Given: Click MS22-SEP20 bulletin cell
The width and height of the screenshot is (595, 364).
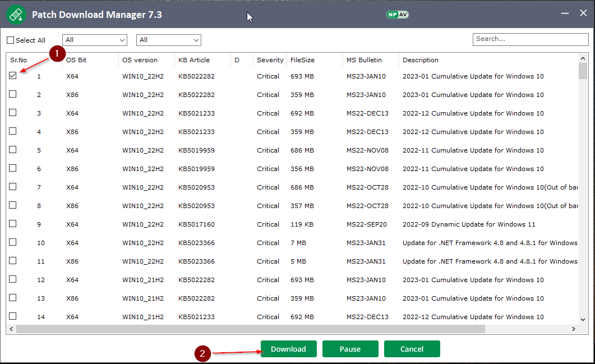Looking at the screenshot, I should (x=367, y=224).
